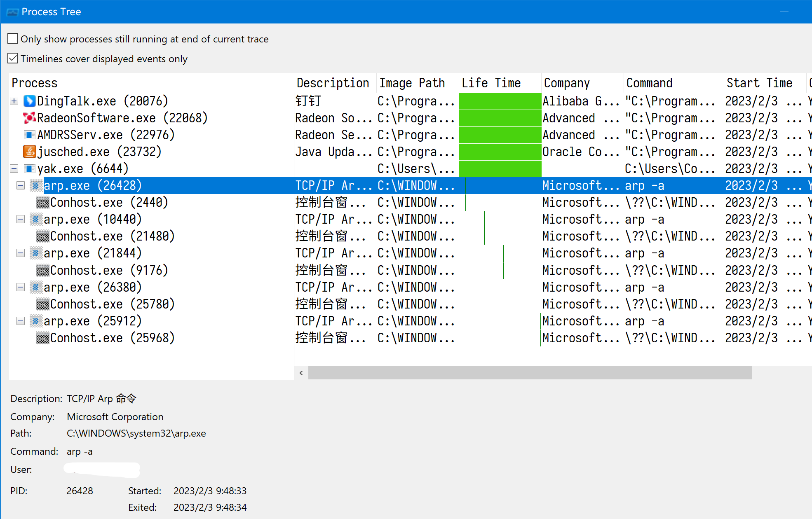Click the yak.exe process icon
812x519 pixels.
29,168
